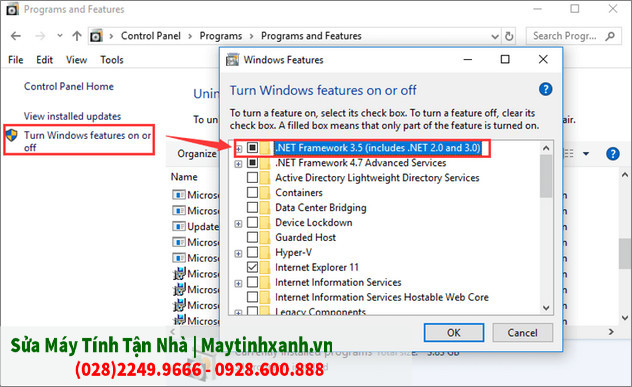Click the Up one level arrow
Screen dimensions: 632x387
(77, 36)
